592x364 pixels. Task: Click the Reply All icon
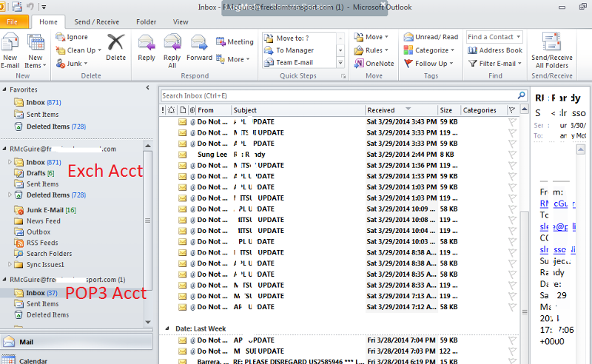[x=172, y=42]
